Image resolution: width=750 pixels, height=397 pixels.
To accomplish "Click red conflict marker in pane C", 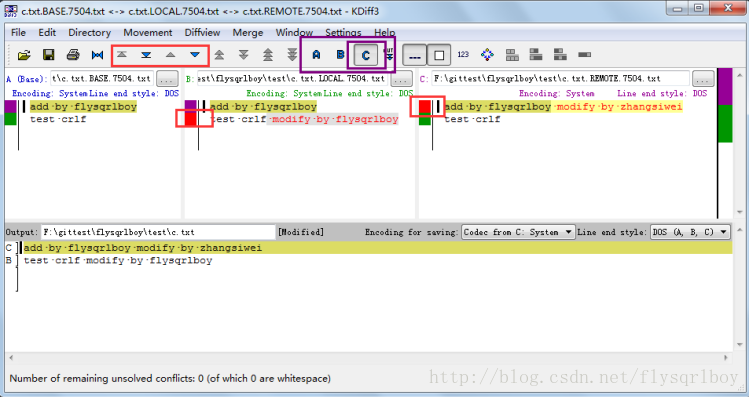I will click(424, 107).
